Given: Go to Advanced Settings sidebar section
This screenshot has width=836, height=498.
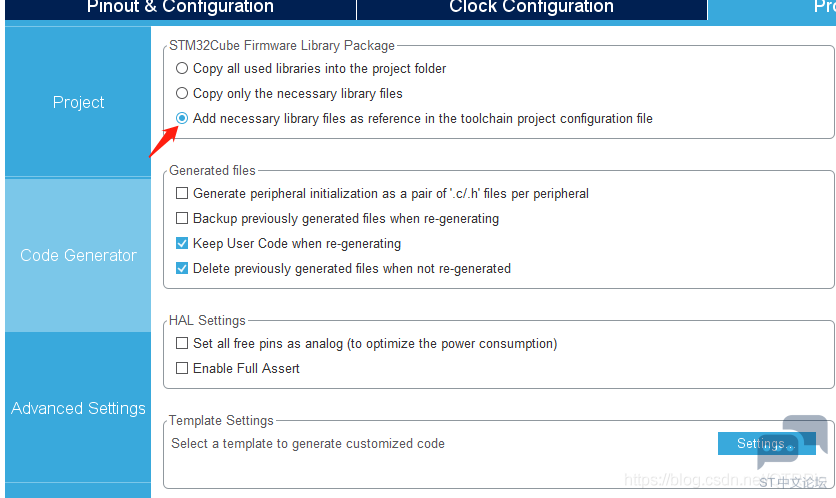Looking at the screenshot, I should (x=78, y=408).
